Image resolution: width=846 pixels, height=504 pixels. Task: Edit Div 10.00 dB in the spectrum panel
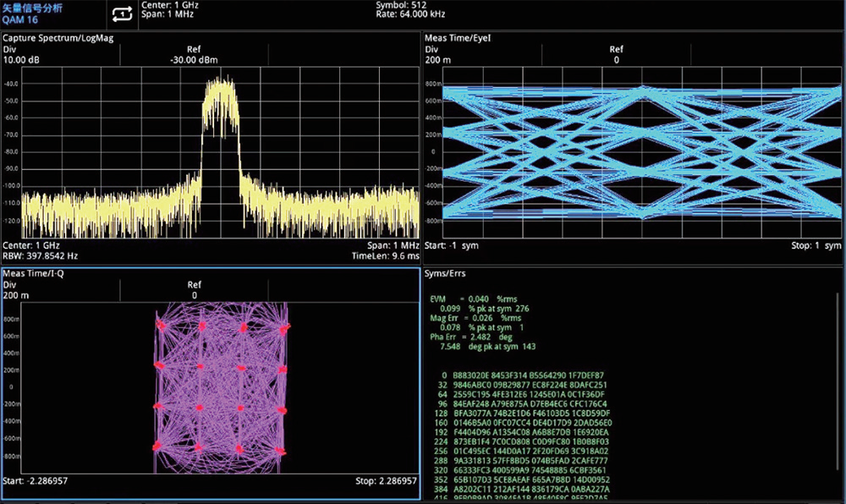[21, 54]
